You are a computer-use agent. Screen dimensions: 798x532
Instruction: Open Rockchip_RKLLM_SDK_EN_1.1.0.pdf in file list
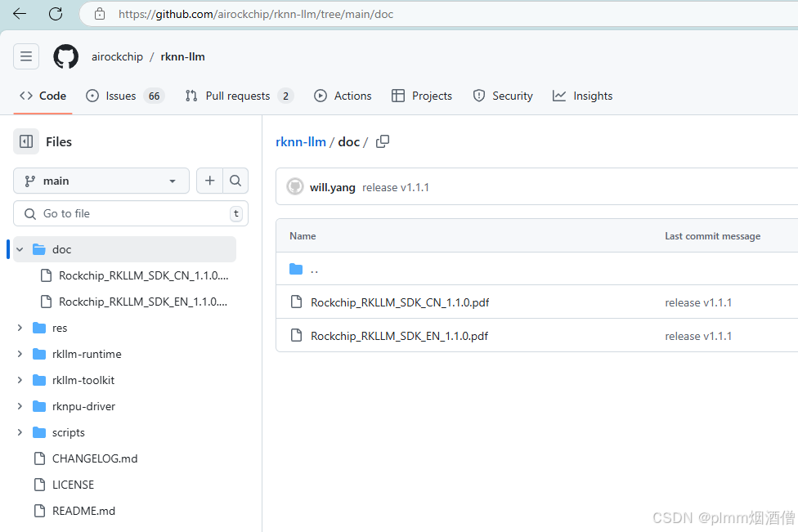coord(400,336)
